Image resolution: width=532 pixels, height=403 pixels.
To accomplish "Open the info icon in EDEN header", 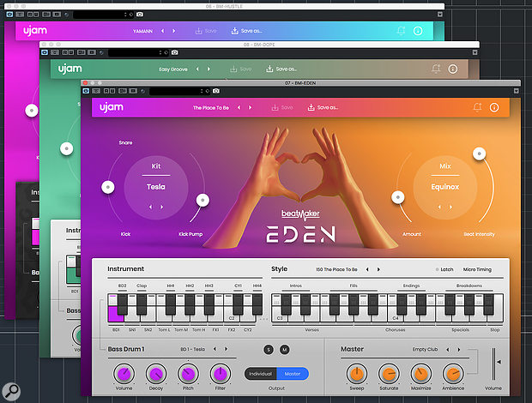I will pyautogui.click(x=494, y=107).
